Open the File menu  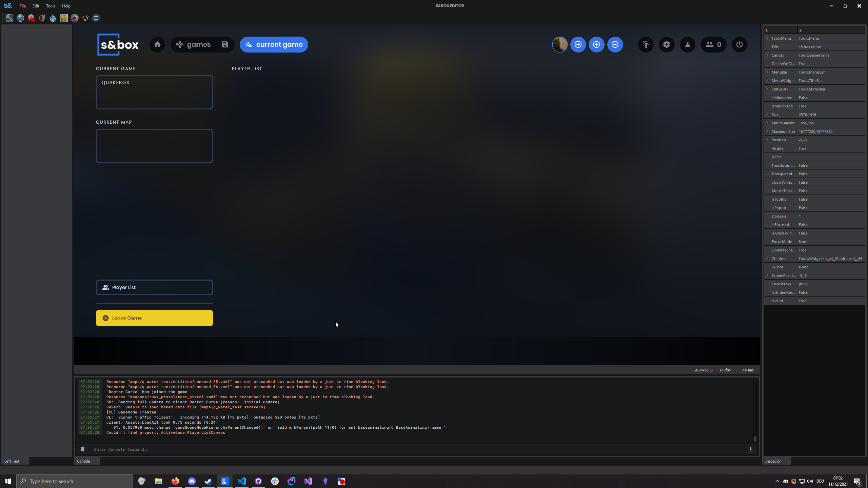pyautogui.click(x=23, y=6)
